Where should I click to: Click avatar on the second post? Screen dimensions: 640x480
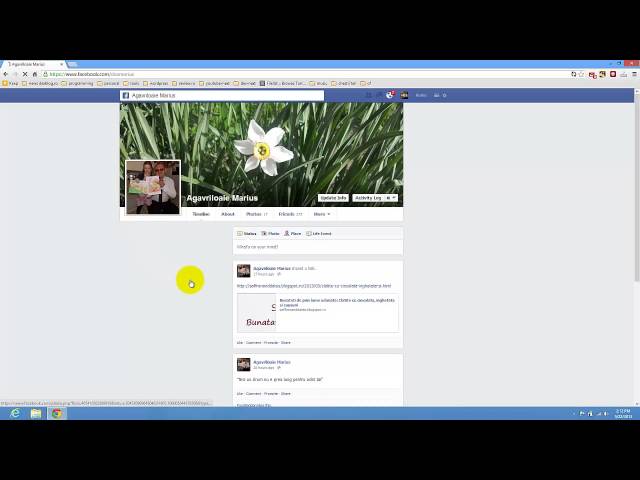point(244,364)
